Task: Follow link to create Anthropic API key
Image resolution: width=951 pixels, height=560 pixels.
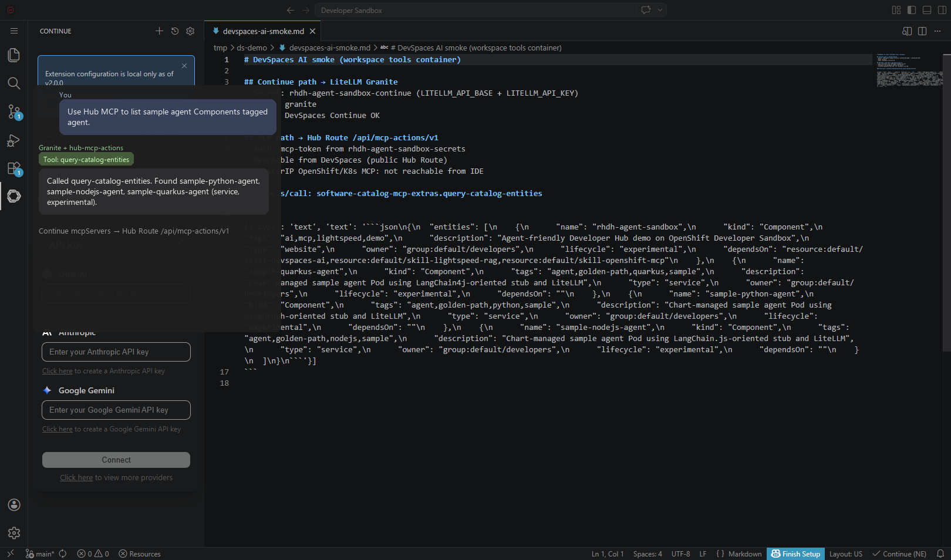Action: 58,371
